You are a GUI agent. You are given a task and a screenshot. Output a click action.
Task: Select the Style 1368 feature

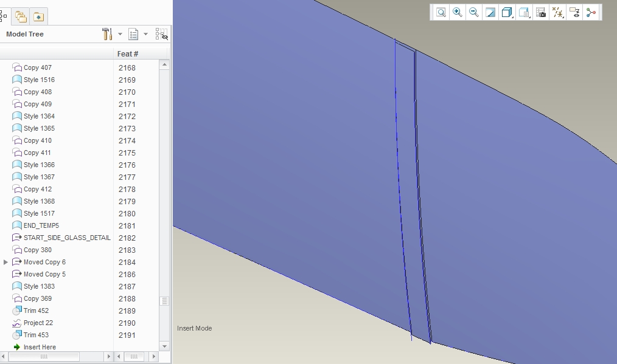point(39,201)
